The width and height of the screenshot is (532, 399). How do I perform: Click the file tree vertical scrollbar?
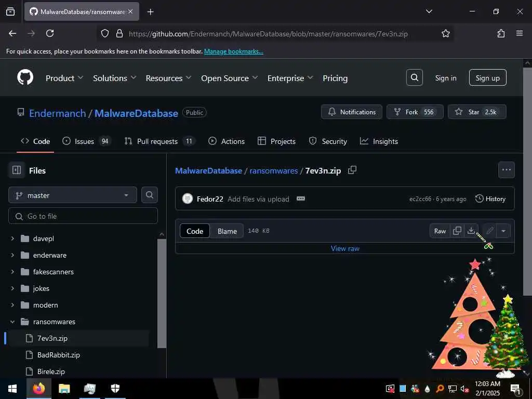pyautogui.click(x=162, y=293)
